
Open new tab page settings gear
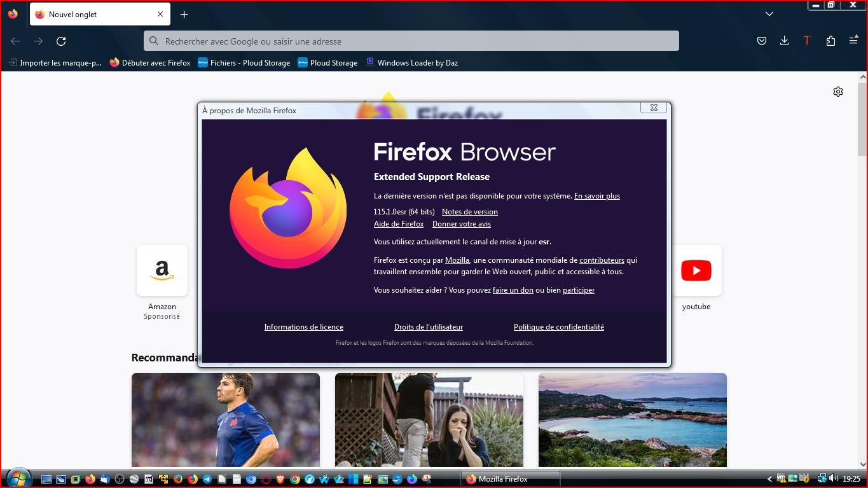838,92
